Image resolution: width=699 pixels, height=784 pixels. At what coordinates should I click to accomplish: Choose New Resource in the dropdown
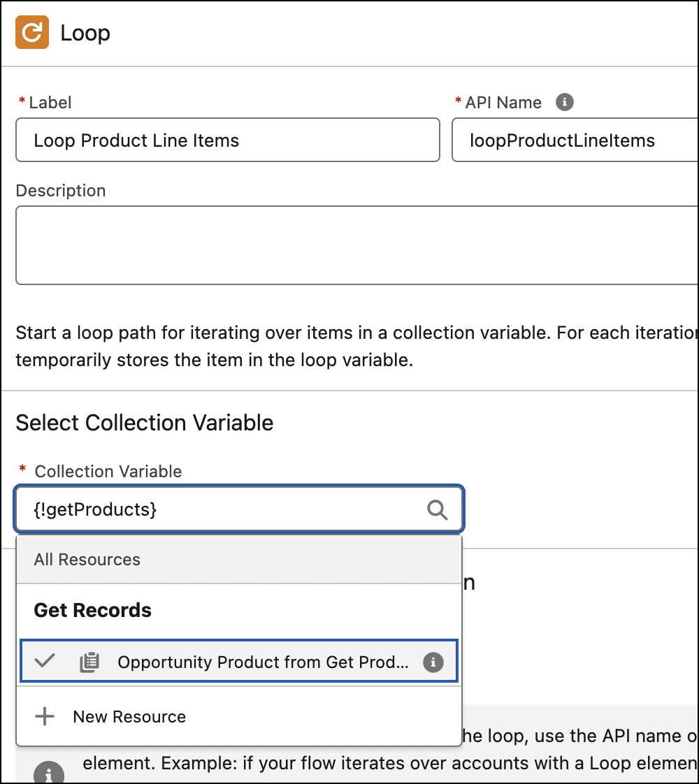(239, 716)
